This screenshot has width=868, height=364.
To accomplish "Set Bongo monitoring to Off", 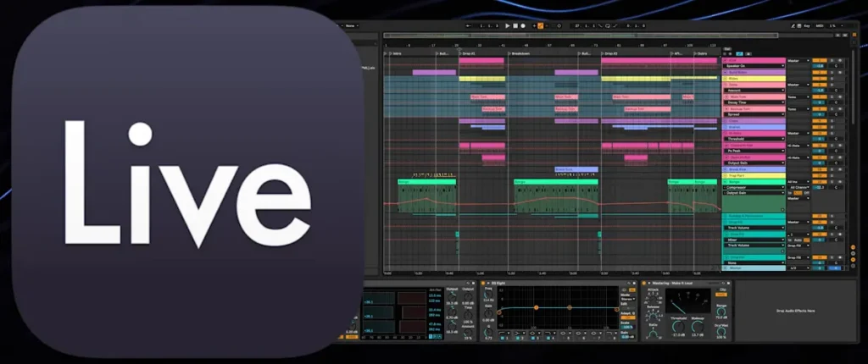I will click(806, 192).
